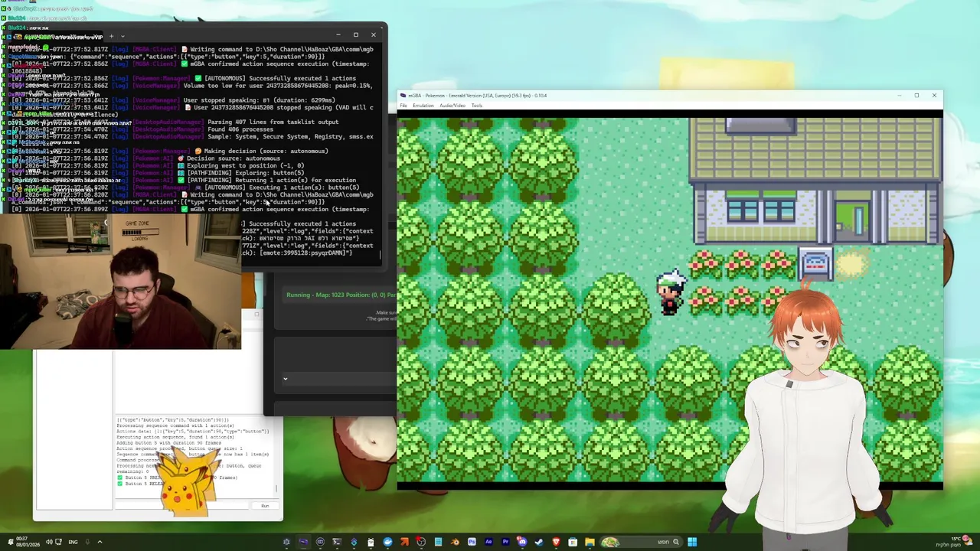Image resolution: width=980 pixels, height=551 pixels.
Task: Open Steam from taskbar
Action: (x=539, y=542)
